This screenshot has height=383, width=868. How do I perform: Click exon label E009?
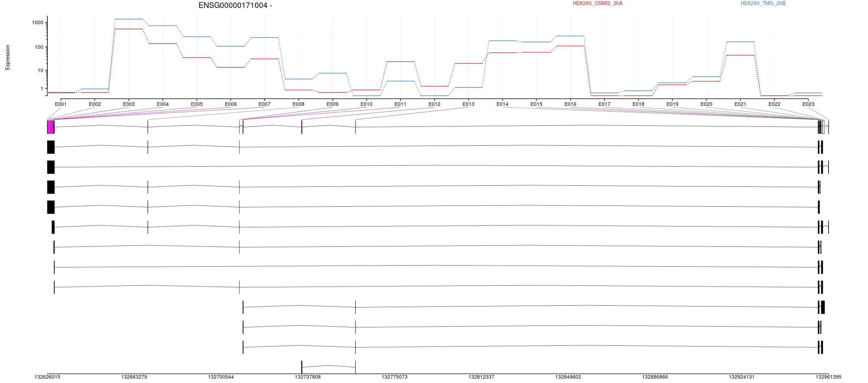coord(332,104)
